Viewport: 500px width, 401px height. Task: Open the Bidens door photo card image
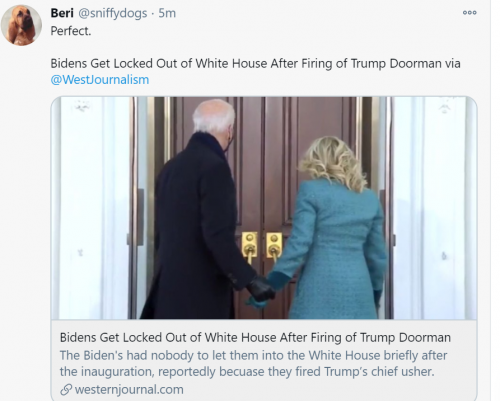coord(264,208)
